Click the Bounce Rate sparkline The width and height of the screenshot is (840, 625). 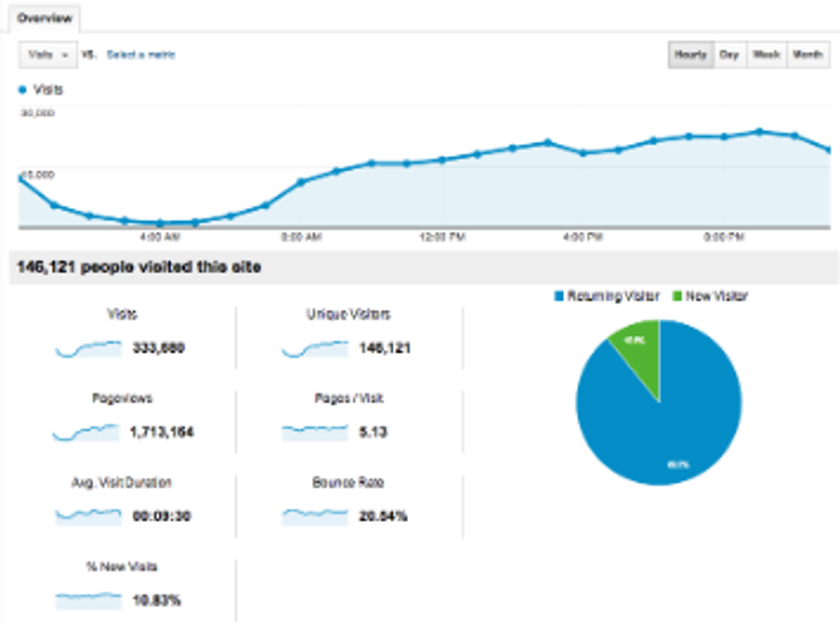315,516
